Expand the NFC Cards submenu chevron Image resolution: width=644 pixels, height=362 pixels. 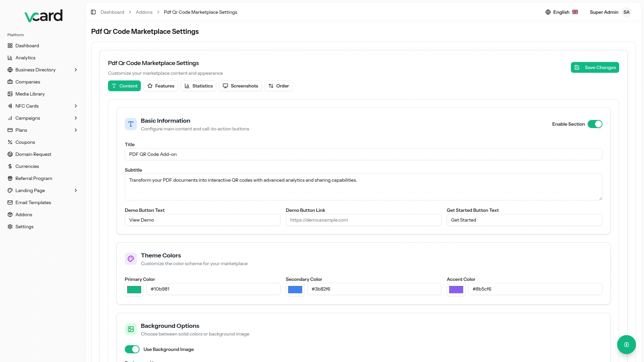pos(76,106)
